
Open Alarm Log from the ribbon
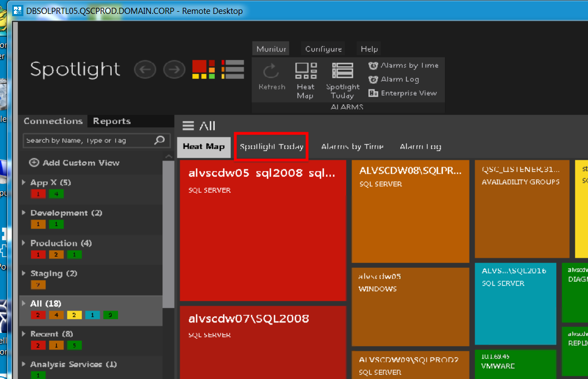pyautogui.click(x=394, y=79)
